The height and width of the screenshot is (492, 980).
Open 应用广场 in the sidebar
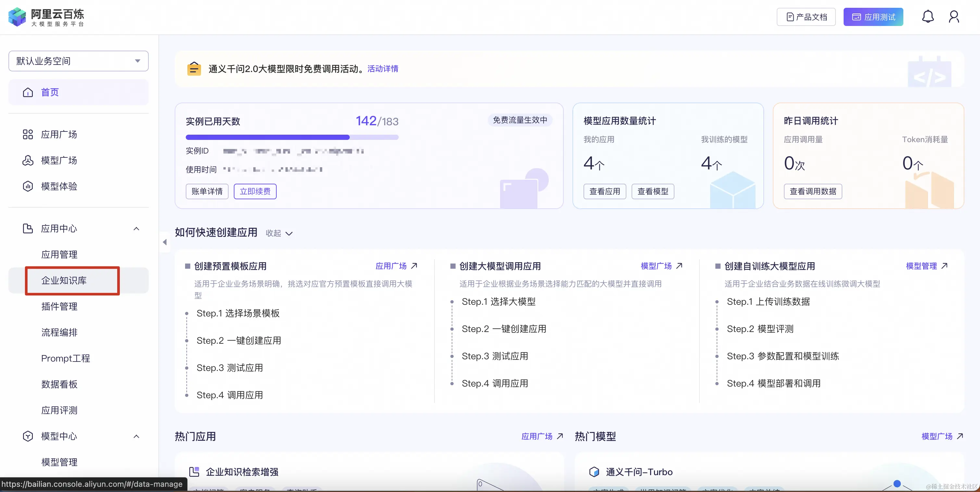coord(59,135)
